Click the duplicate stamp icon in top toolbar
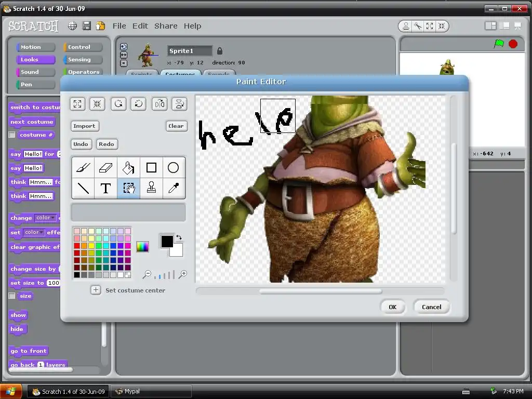 pyautogui.click(x=406, y=26)
